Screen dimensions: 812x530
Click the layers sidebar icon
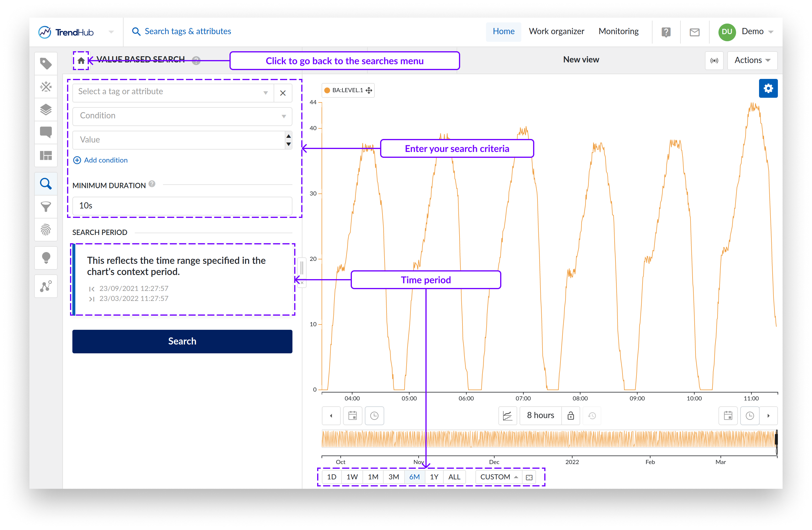pos(46,109)
